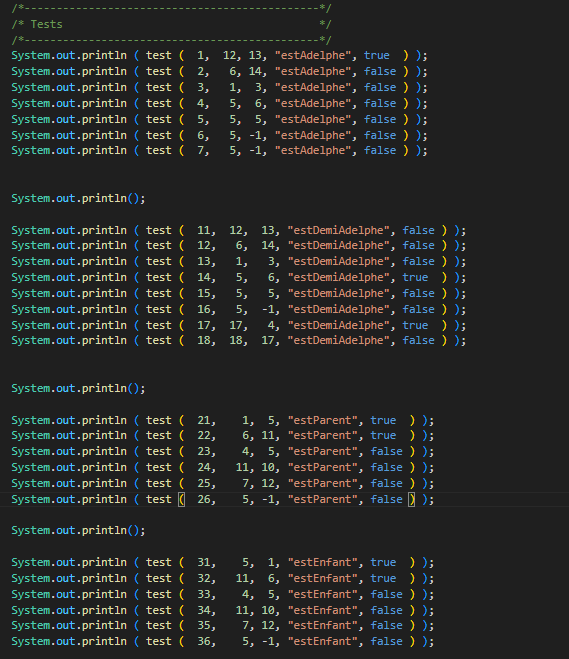Click "println" in the test 4 line

[x=104, y=103]
